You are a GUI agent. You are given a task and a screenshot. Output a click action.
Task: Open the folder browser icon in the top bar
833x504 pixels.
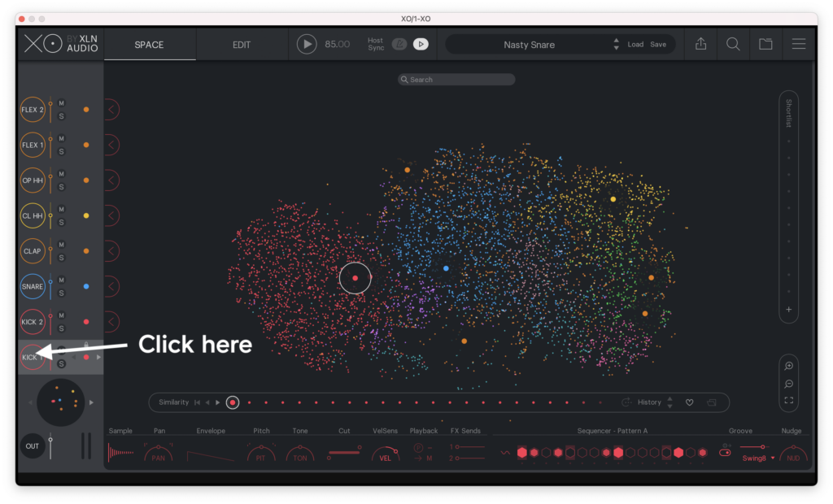pos(765,44)
